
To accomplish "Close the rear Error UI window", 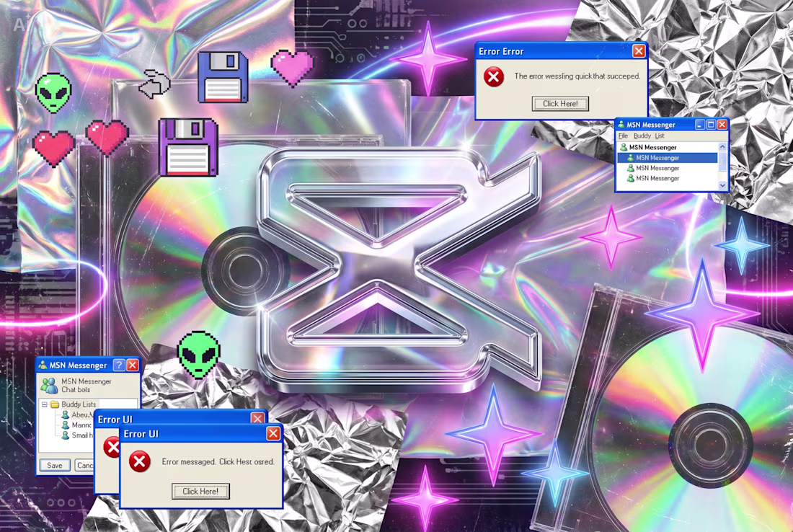I will [x=257, y=419].
